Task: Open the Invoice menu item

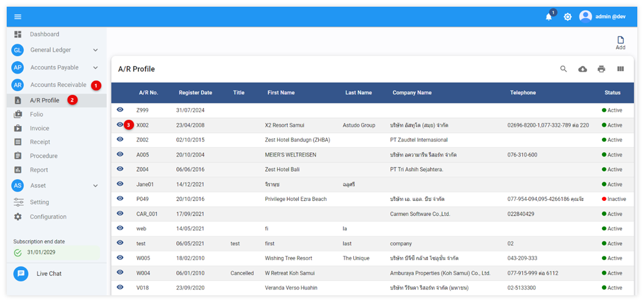Action: pos(40,128)
